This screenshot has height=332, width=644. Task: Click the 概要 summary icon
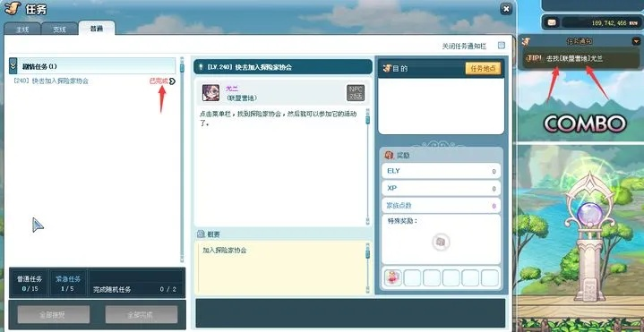[x=201, y=234]
